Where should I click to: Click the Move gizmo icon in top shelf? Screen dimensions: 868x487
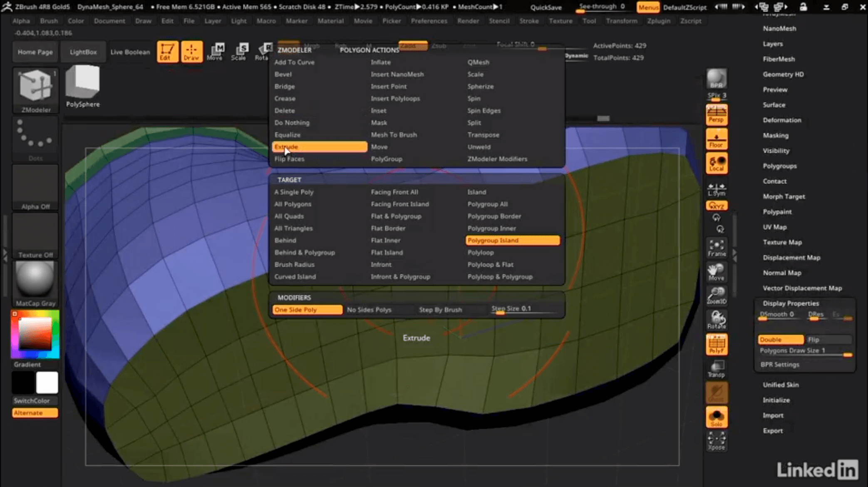tap(215, 52)
